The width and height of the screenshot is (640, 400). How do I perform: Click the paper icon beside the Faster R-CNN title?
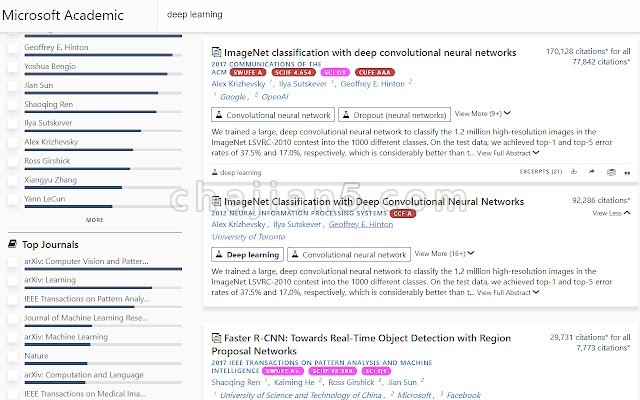coord(216,338)
